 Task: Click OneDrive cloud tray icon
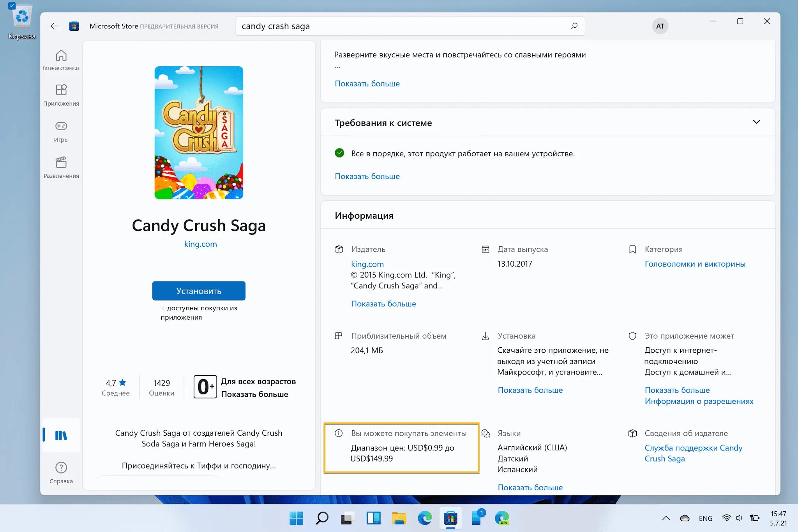tap(685, 518)
